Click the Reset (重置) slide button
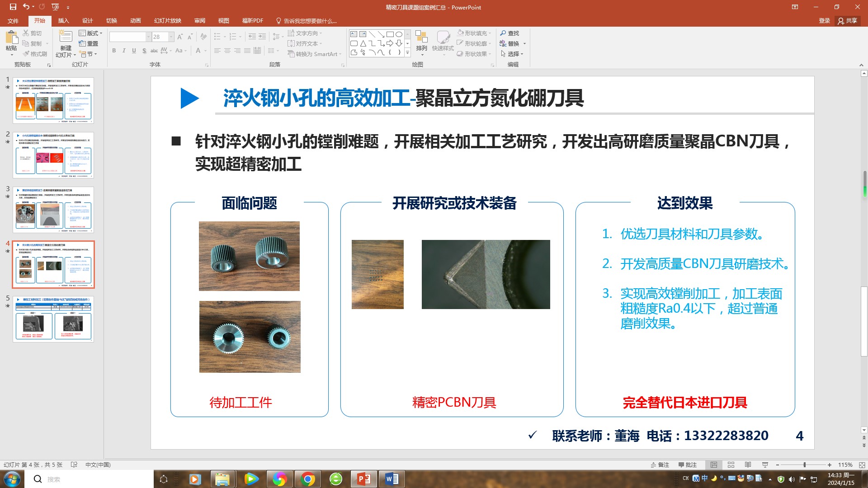The width and height of the screenshot is (868, 488). pyautogui.click(x=89, y=43)
